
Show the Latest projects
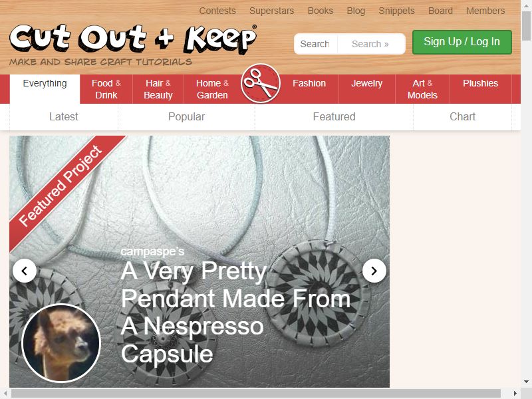point(64,117)
